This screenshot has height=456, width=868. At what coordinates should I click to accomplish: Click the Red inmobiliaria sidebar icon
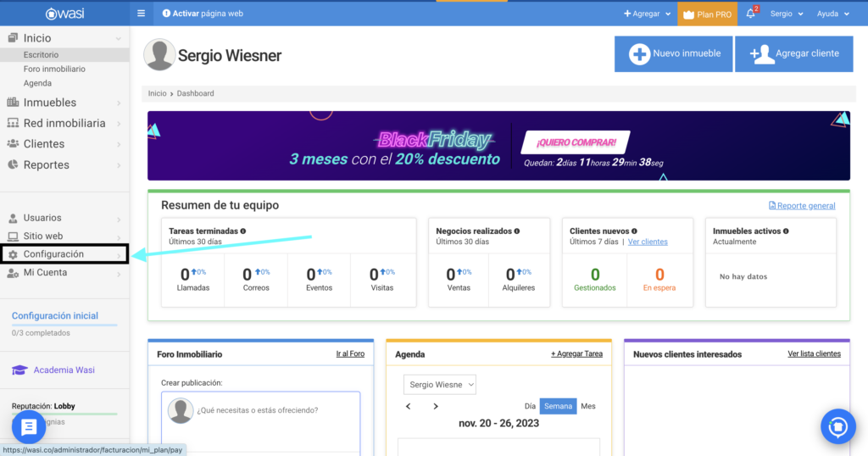click(x=13, y=123)
